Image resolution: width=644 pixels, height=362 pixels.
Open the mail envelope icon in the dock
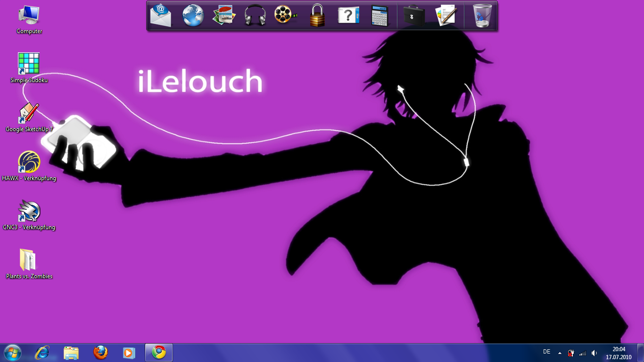(161, 16)
